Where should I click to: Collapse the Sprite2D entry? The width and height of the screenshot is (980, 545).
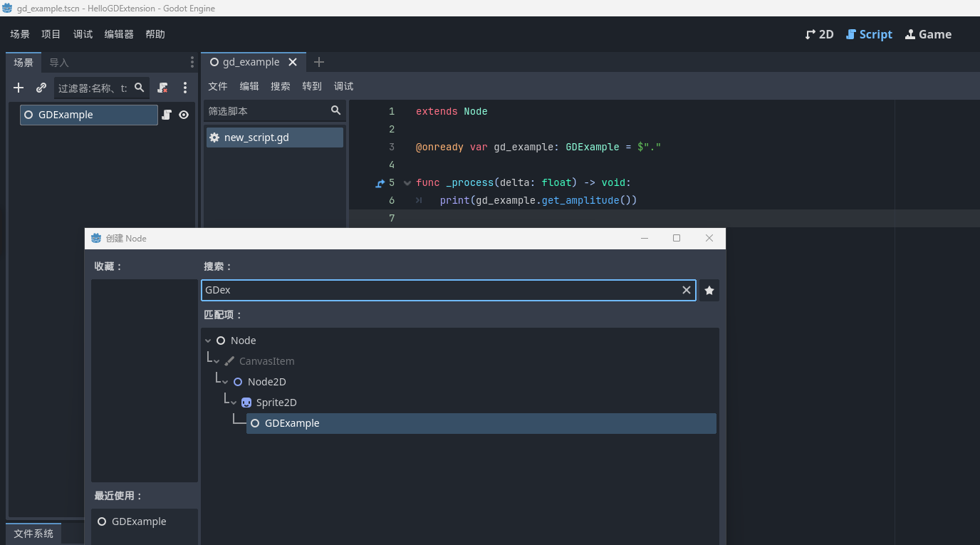(x=234, y=403)
